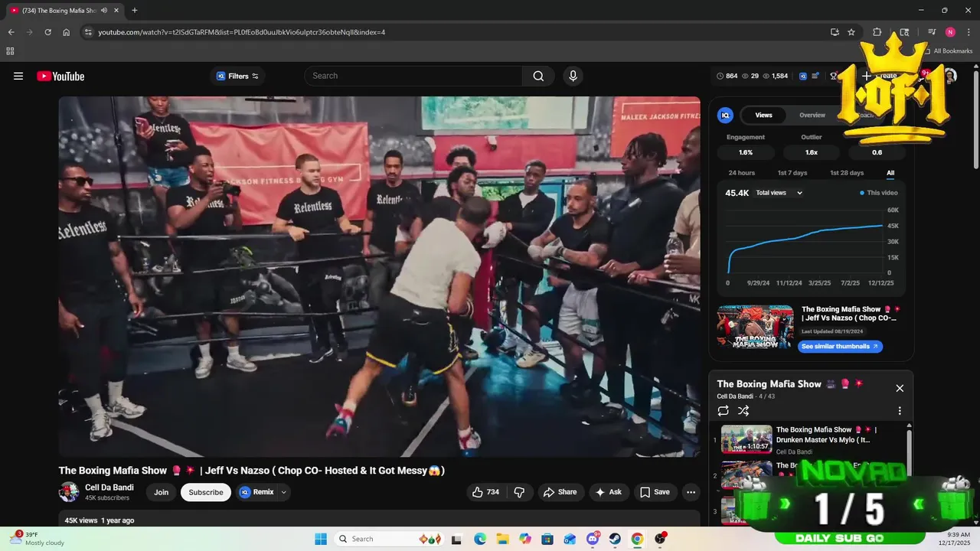Image resolution: width=980 pixels, height=551 pixels.
Task: Switch to the Overview tab
Action: point(812,115)
